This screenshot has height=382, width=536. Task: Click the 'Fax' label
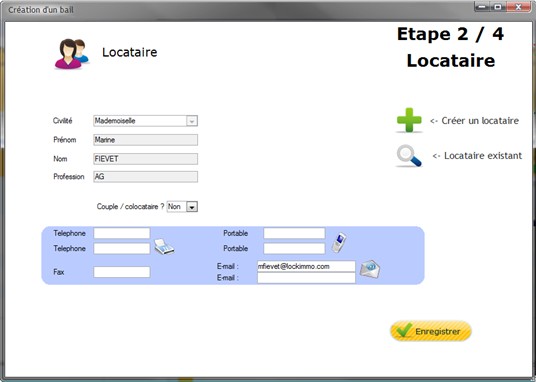coord(59,272)
